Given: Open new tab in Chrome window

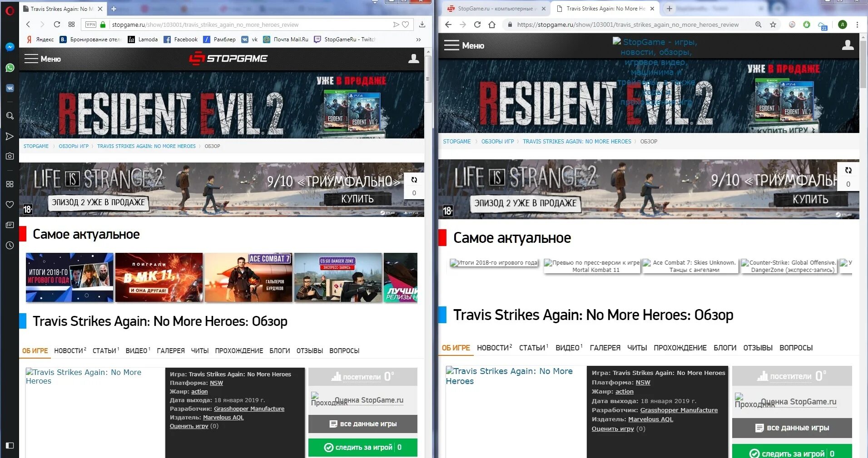Looking at the screenshot, I should pos(669,9).
